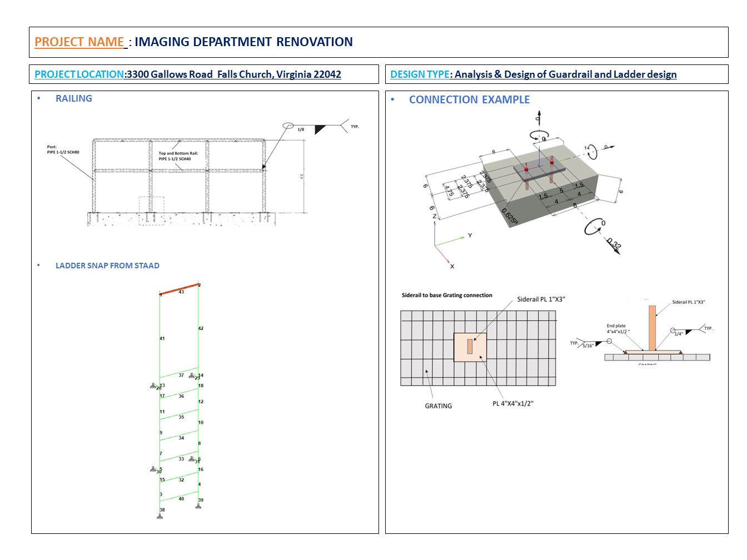Open the PROJECT LOCATION underlined label
The width and height of the screenshot is (747, 560).
click(x=79, y=74)
